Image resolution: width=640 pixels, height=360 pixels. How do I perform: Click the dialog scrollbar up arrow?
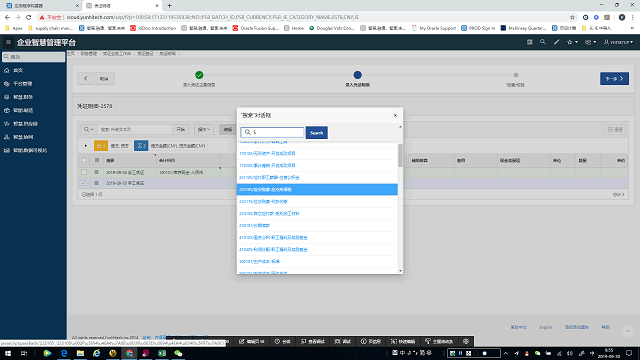click(x=400, y=127)
